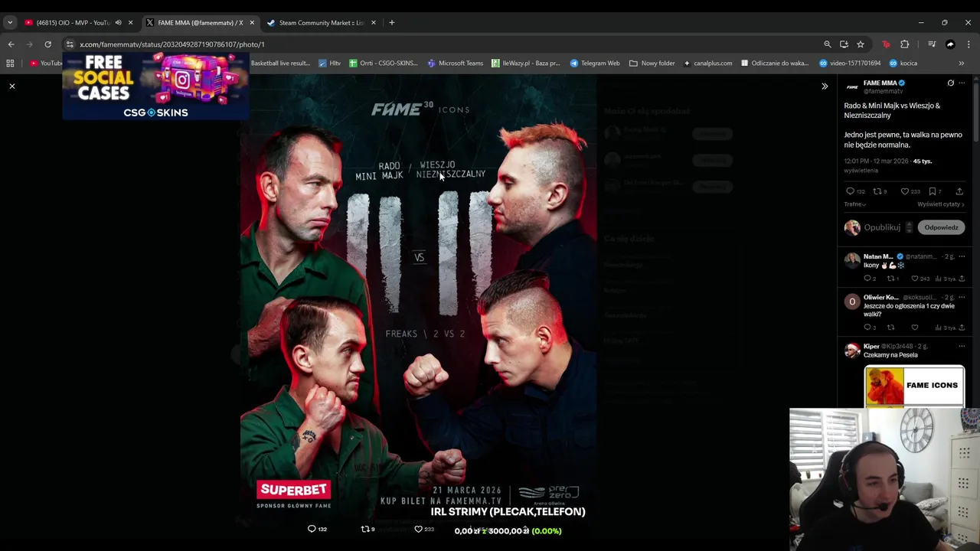The width and height of the screenshot is (980, 551).
Task: Open the Hltv bookmark
Action: (x=330, y=64)
